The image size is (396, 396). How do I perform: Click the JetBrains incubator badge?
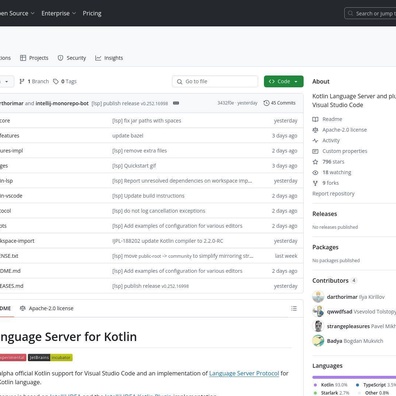50,357
